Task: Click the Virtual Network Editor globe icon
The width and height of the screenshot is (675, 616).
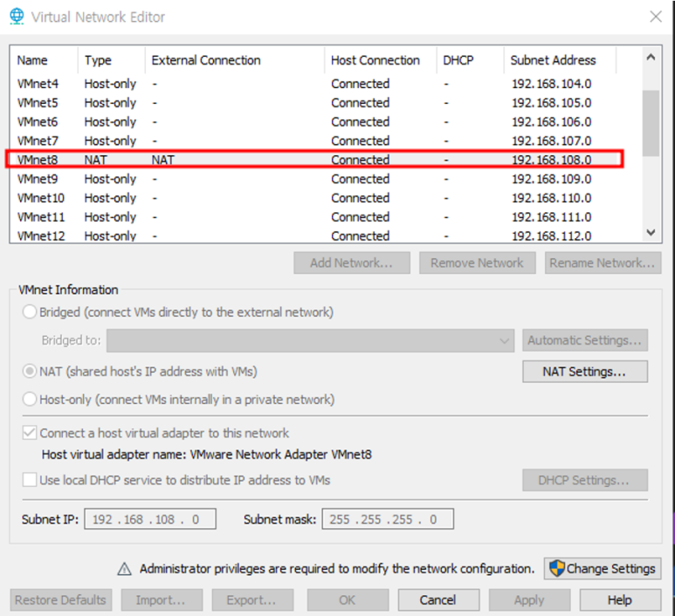Action: click(x=17, y=17)
